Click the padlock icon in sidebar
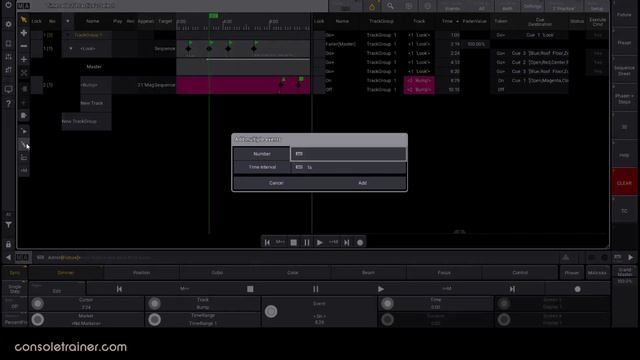 (8, 244)
